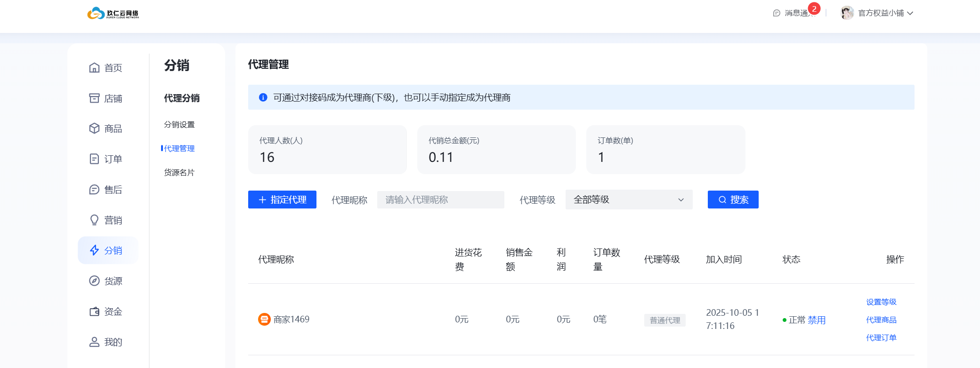Click the 代理人数(人) stat card showing 16
The width and height of the screenshot is (980, 368).
tap(327, 150)
